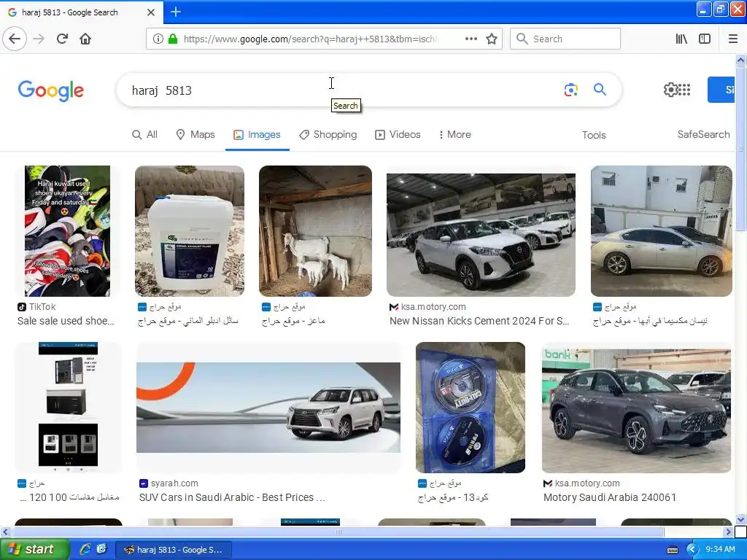Go back with the browser back arrow
Viewport: 747px width, 560px height.
click(x=15, y=39)
